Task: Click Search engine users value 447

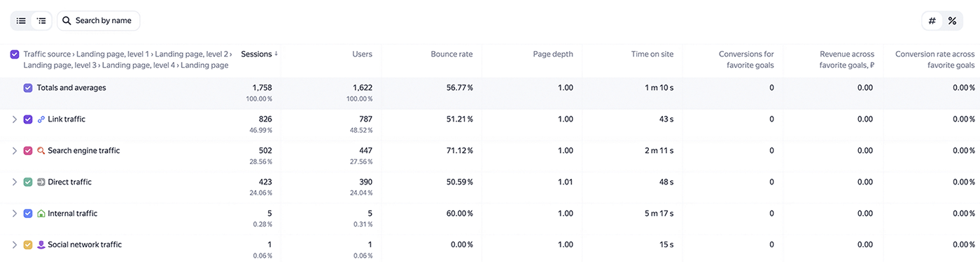Action: point(365,151)
